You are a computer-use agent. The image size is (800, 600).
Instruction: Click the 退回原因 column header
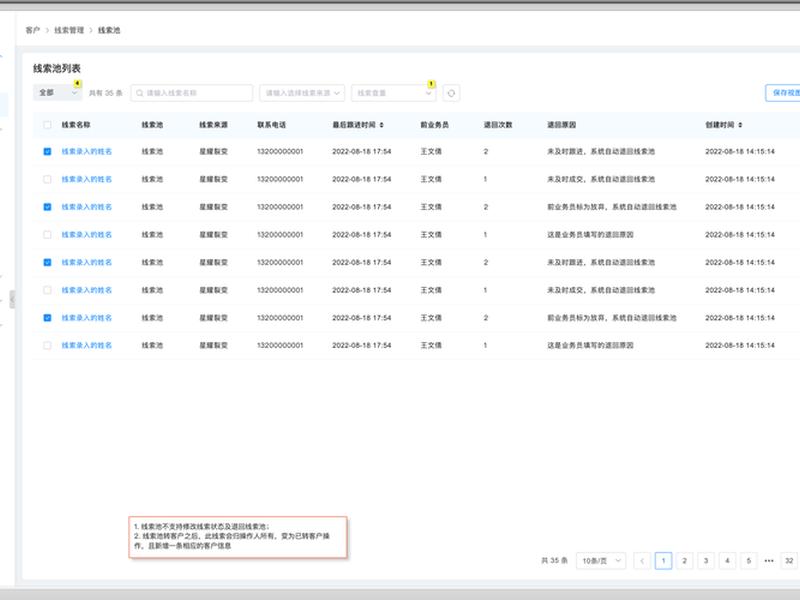pos(562,125)
